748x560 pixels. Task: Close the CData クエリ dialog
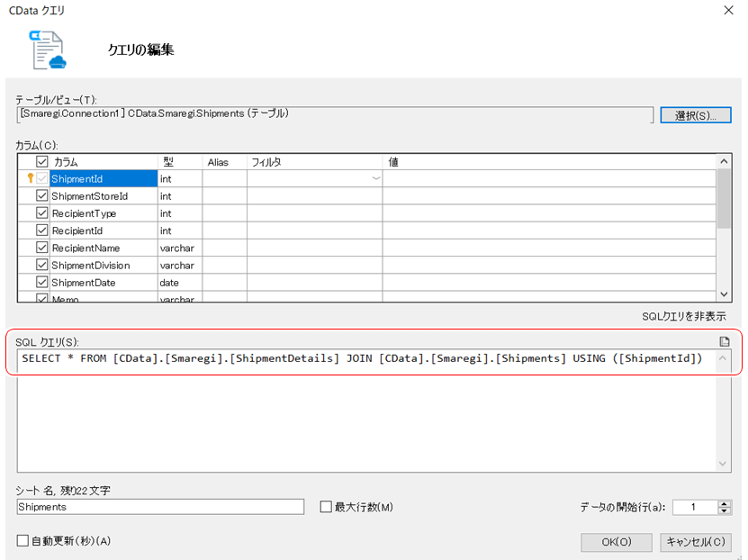(x=728, y=10)
